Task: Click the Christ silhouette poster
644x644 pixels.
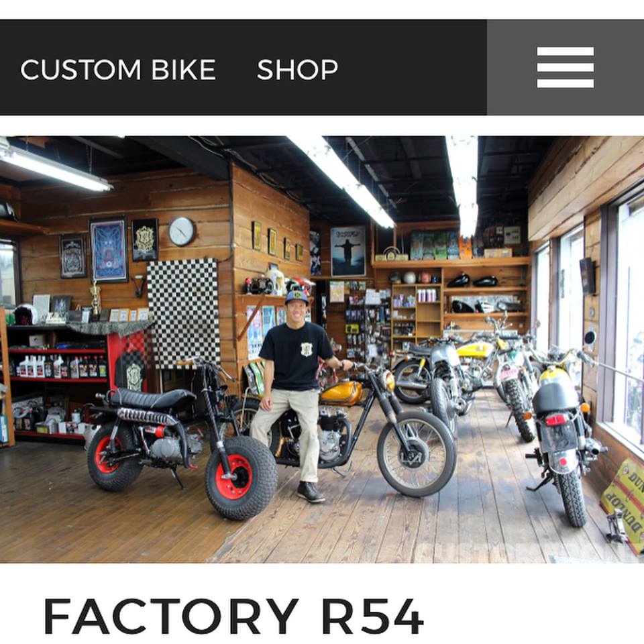Action: [348, 250]
